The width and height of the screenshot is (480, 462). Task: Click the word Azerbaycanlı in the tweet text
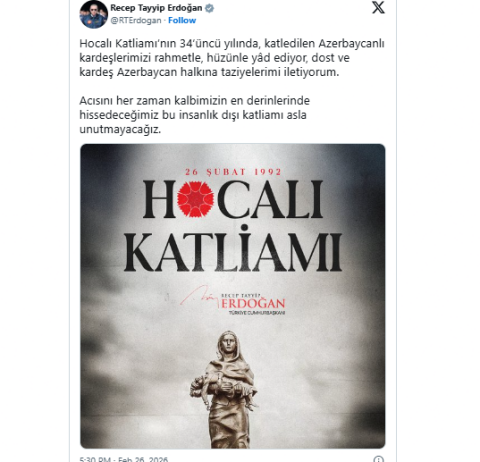pyautogui.click(x=352, y=44)
